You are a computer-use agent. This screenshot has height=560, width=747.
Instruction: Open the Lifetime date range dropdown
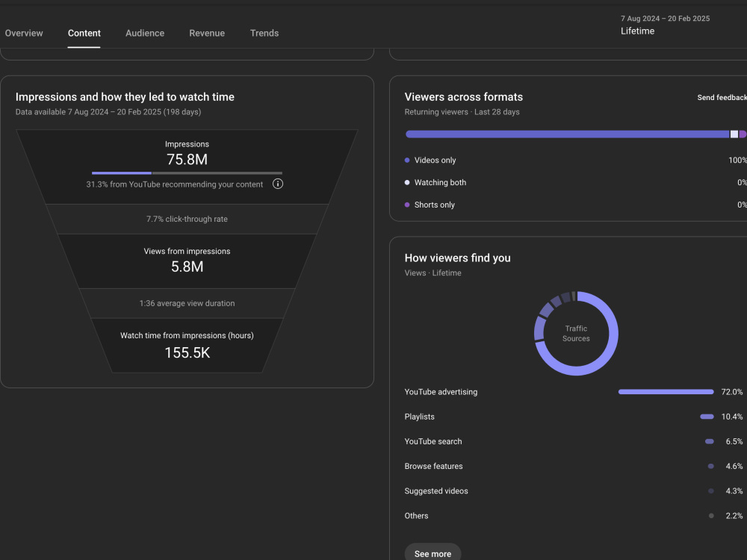point(665,25)
